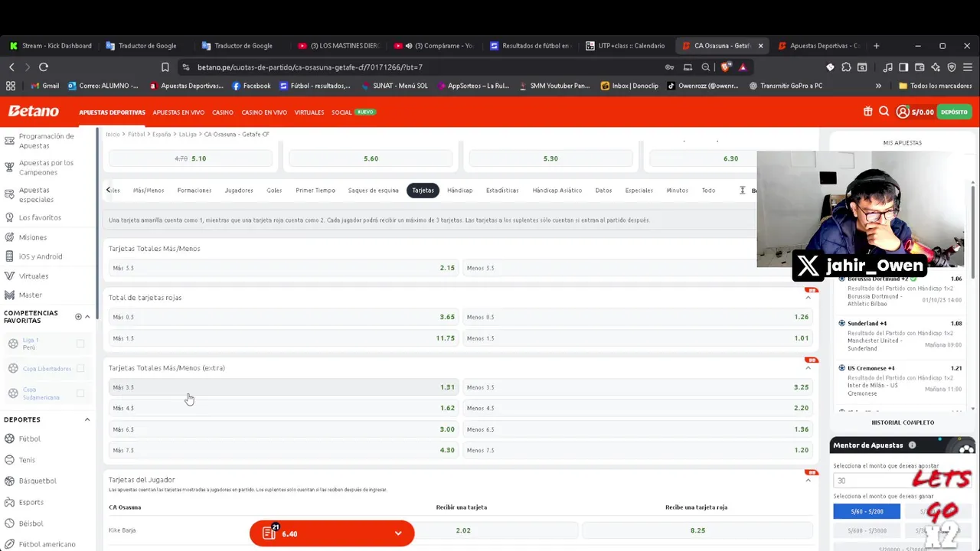Collapse Total de tarjetas rojas market

808,298
